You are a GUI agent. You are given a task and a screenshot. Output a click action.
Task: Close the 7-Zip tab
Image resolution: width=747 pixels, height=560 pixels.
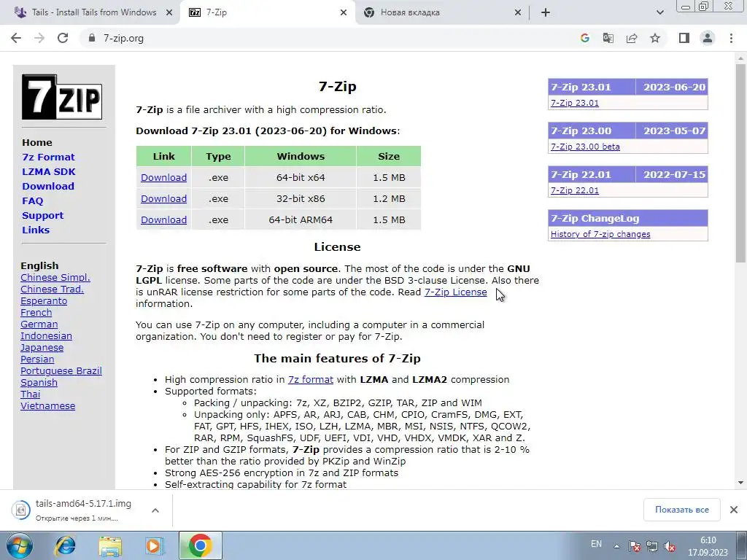tap(344, 12)
